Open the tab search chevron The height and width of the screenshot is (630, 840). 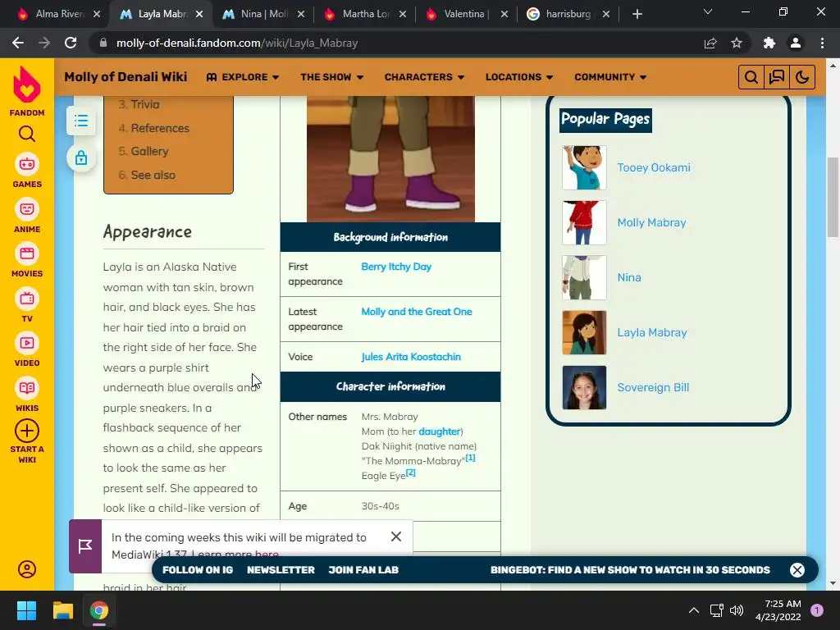click(x=708, y=11)
